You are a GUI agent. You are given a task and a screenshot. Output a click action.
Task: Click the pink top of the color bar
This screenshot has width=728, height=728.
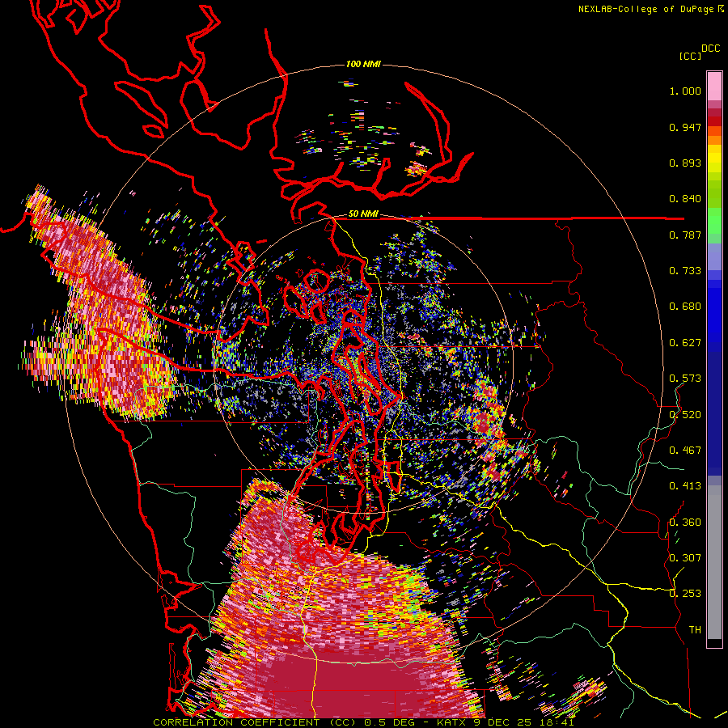714,86
